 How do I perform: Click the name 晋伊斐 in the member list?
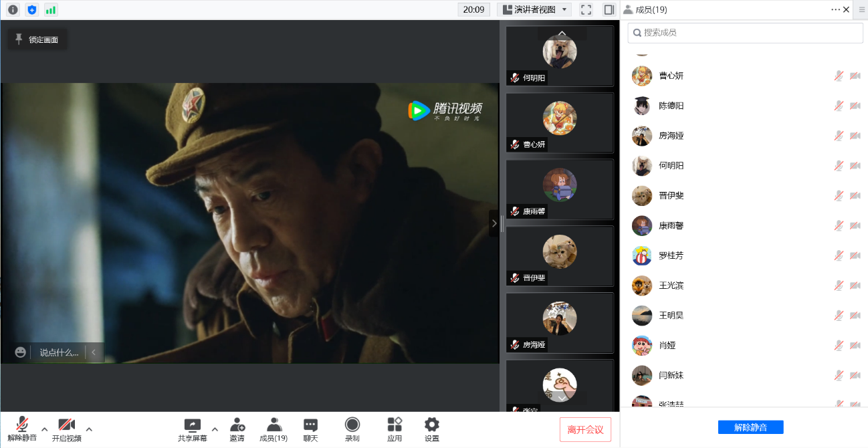click(x=671, y=195)
